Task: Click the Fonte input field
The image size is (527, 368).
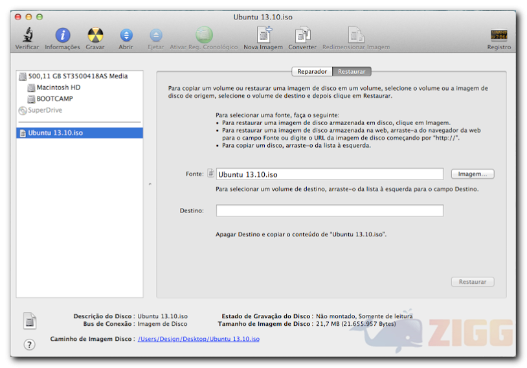Action: click(x=330, y=174)
